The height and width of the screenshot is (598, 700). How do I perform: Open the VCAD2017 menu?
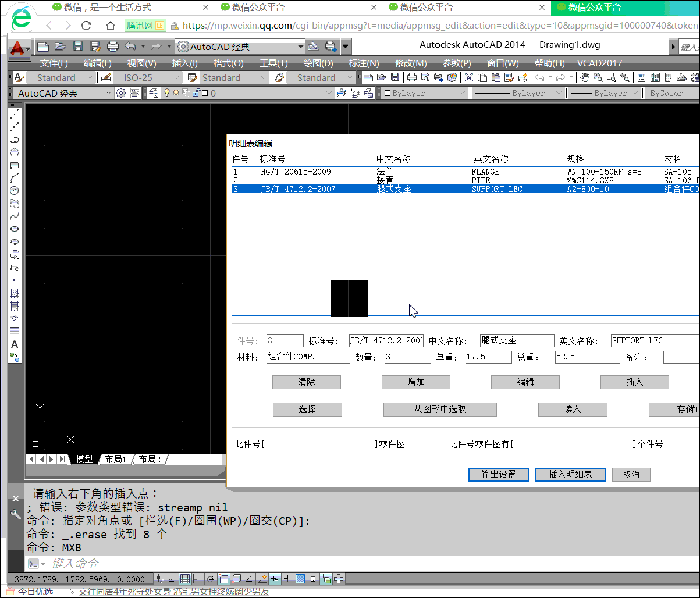(x=599, y=63)
